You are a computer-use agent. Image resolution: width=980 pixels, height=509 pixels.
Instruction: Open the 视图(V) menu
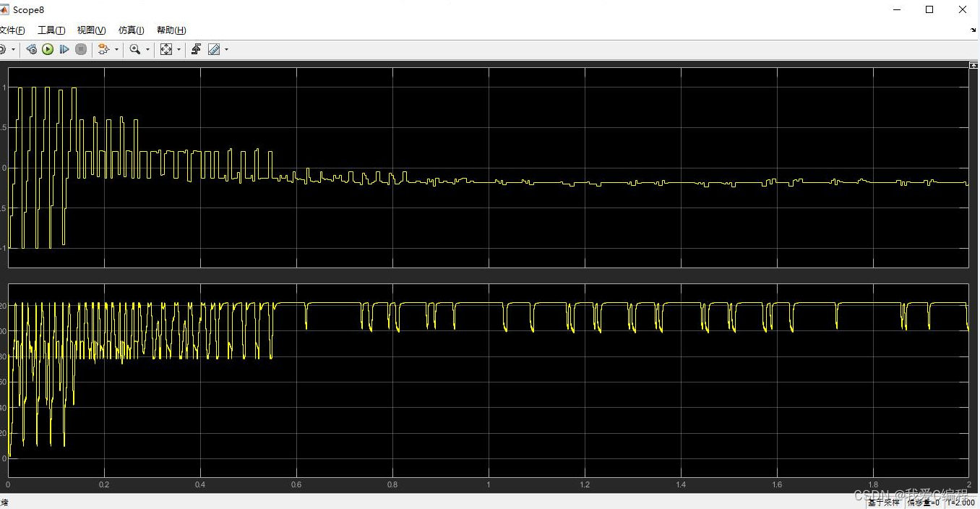point(91,30)
